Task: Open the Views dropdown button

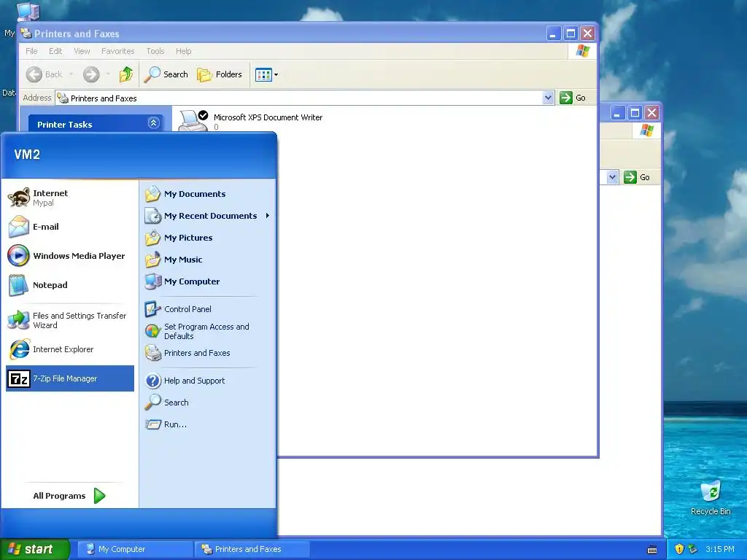Action: point(266,74)
